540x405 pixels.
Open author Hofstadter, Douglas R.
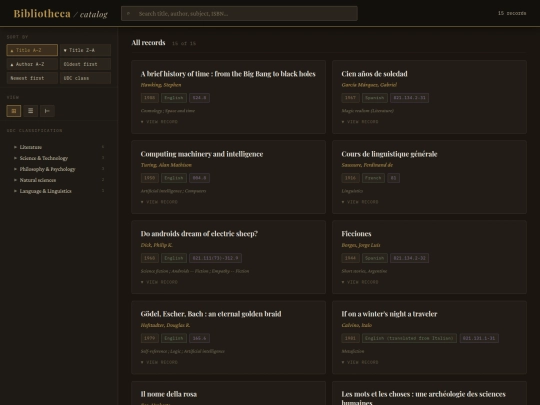click(x=165, y=325)
